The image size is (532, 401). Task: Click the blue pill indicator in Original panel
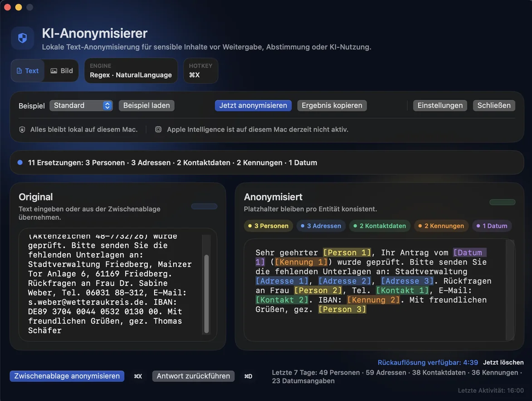coord(204,206)
